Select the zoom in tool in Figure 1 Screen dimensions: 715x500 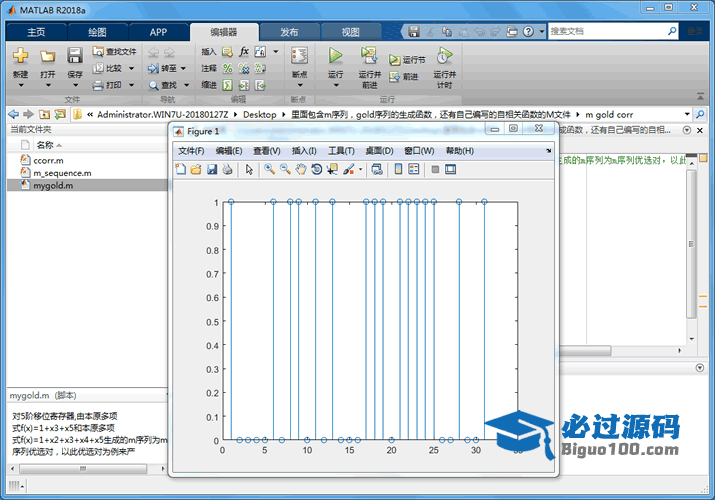click(269, 169)
